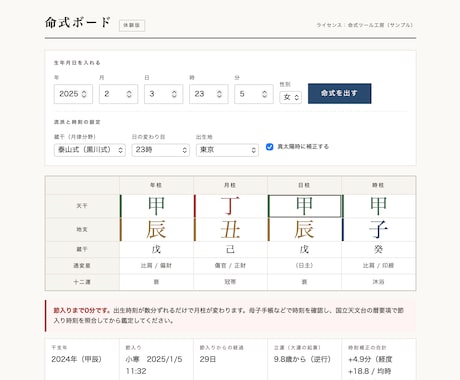Click the hidden stem 癸 in hour pillar
The width and height of the screenshot is (460, 380).
click(x=378, y=249)
